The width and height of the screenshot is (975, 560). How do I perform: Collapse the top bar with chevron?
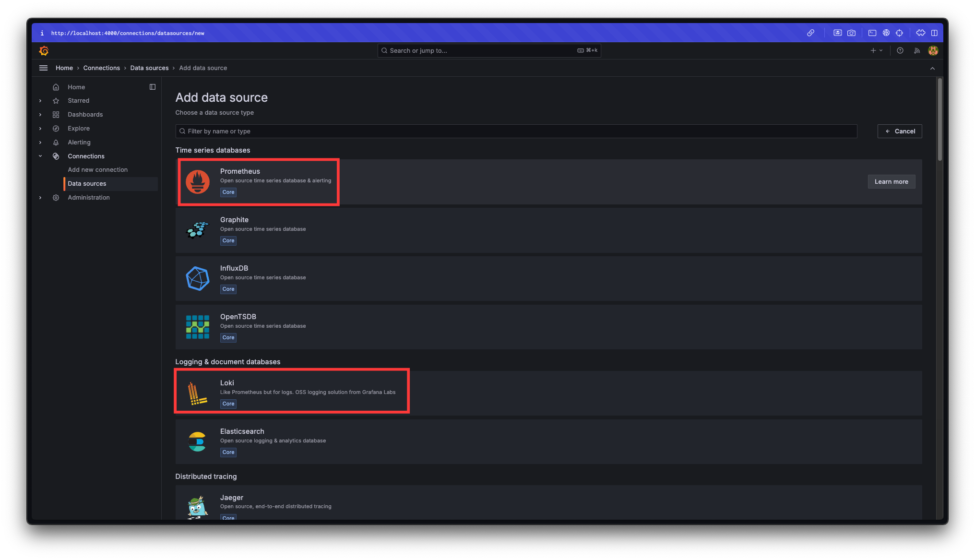[x=932, y=68]
